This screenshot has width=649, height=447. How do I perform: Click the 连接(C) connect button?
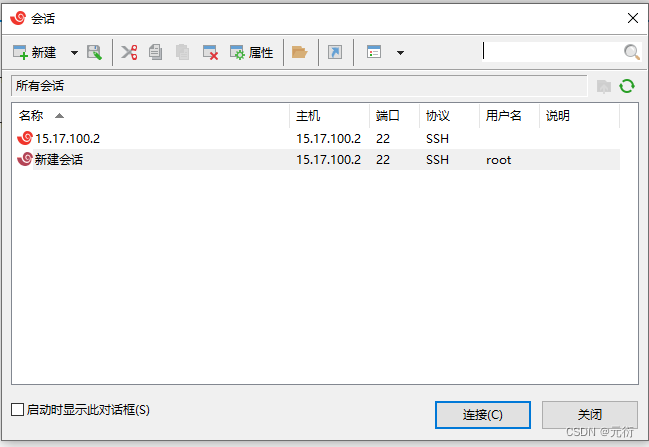tap(483, 415)
